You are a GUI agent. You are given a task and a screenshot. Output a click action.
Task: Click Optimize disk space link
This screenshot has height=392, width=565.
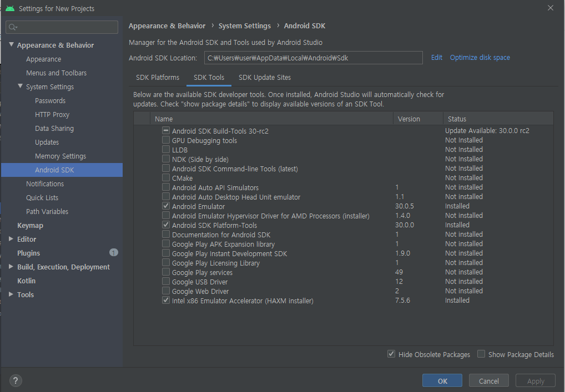(x=480, y=58)
